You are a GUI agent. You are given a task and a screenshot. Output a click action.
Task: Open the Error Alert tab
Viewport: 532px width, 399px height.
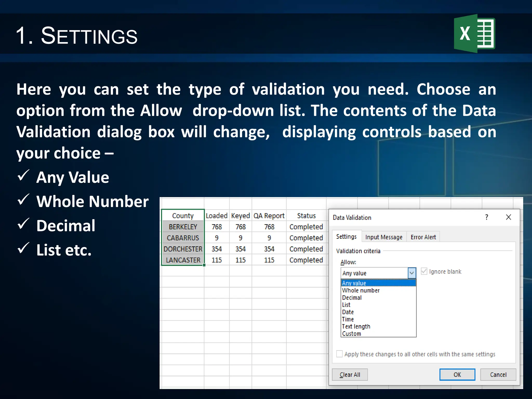pyautogui.click(x=423, y=237)
